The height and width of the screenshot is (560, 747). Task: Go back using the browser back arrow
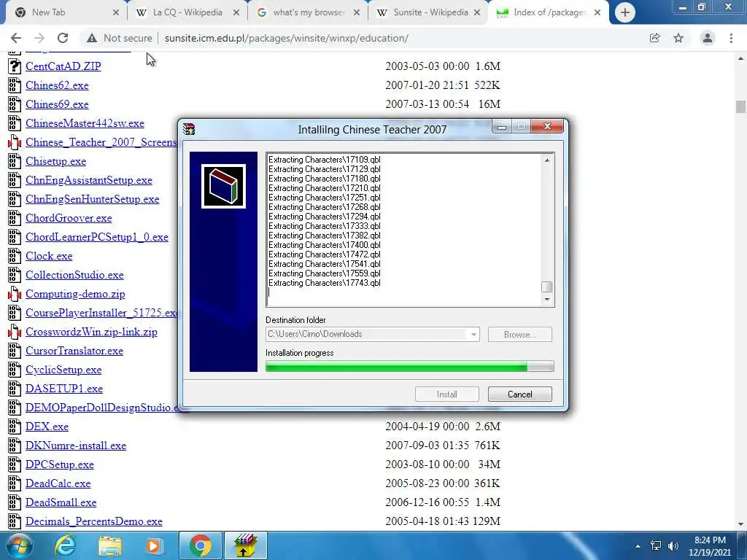coord(16,38)
